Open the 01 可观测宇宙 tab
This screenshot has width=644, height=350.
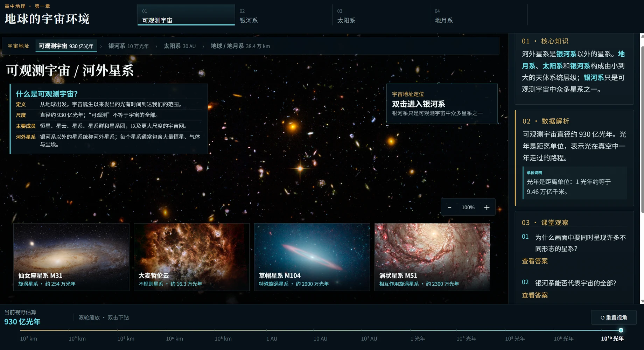point(186,16)
